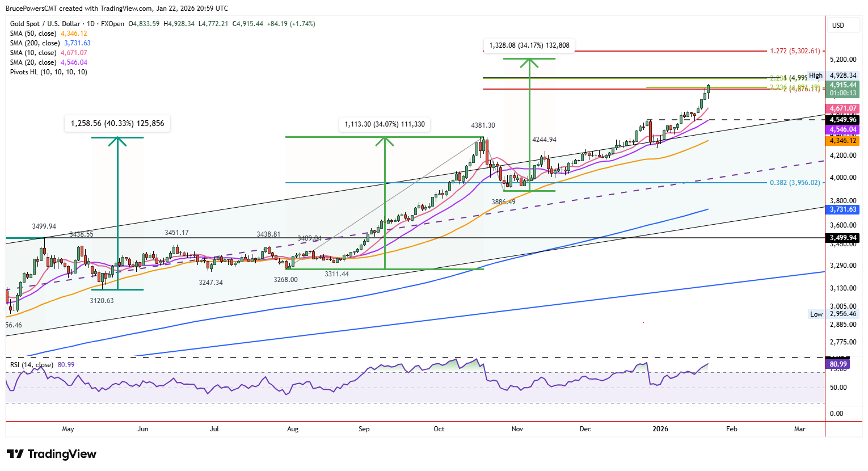Viewport: 868px width, 471px height.
Task: Toggle visibility of the SMA (200, close) indicator
Action: [x=36, y=43]
